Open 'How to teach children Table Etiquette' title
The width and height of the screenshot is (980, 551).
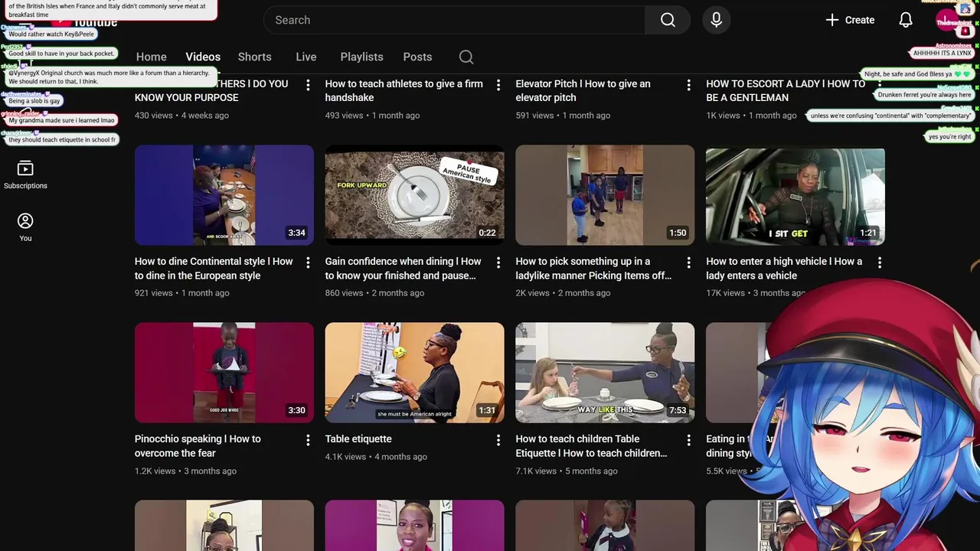[x=591, y=445]
